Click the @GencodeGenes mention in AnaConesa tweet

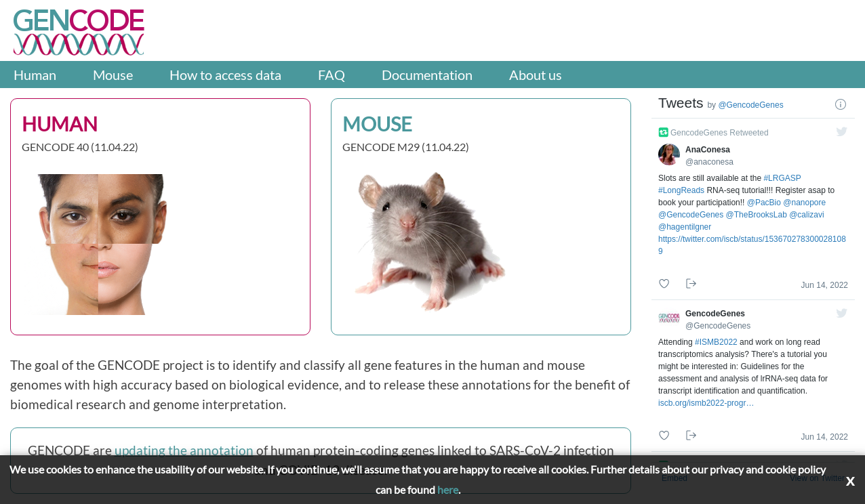pos(691,215)
